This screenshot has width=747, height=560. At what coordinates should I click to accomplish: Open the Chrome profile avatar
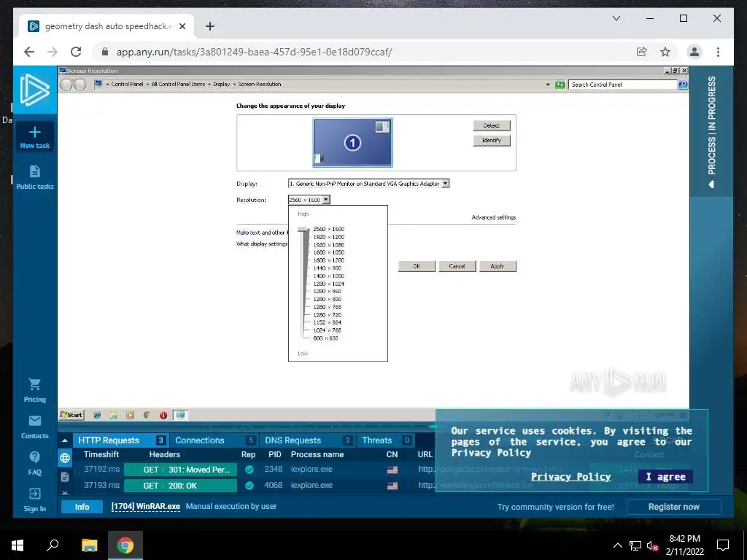coord(694,52)
